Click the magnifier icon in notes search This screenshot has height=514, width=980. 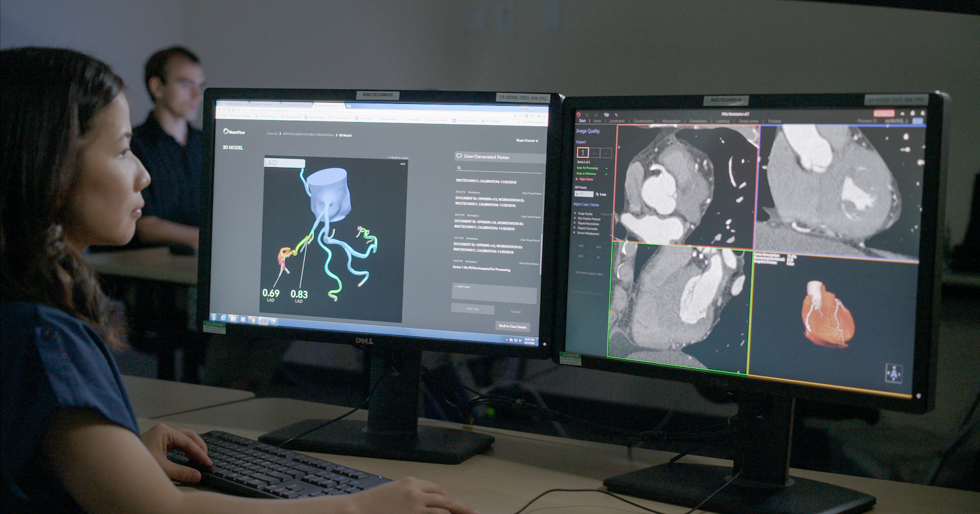(459, 168)
